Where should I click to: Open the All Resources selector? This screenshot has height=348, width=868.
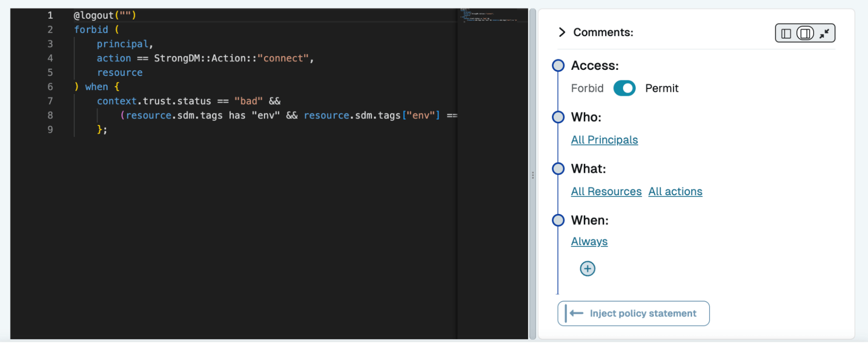coord(606,191)
